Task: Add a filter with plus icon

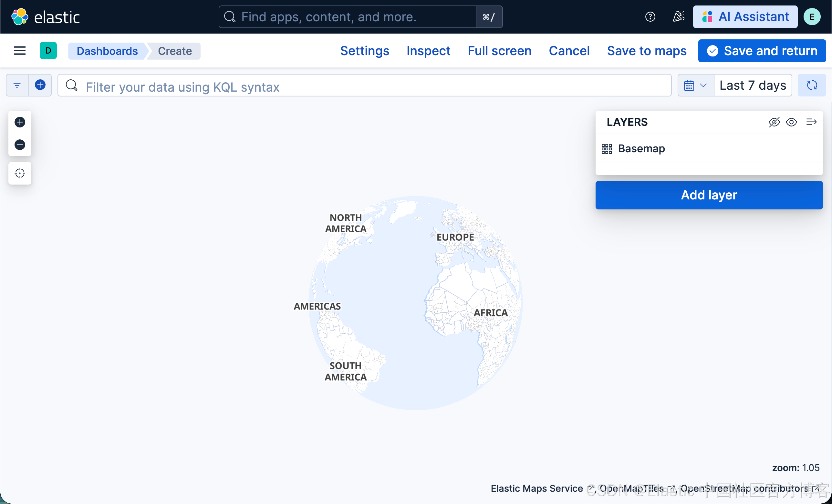Action: click(x=40, y=86)
